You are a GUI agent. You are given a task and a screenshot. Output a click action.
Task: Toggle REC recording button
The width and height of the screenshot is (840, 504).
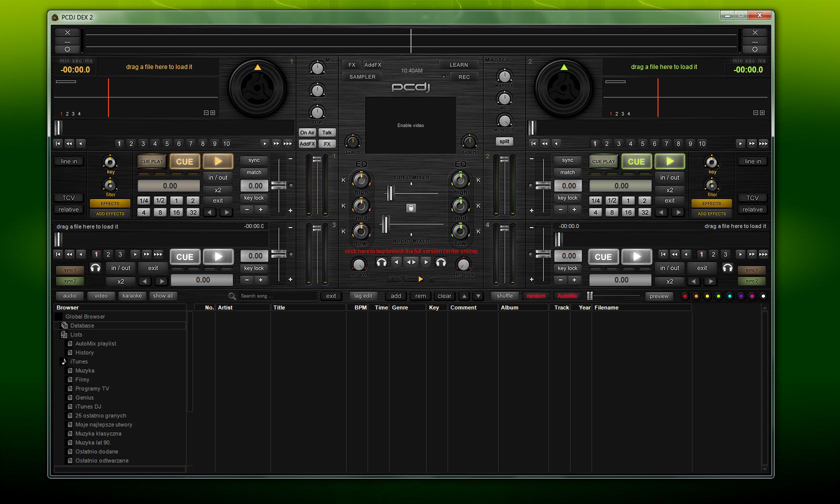pos(464,77)
